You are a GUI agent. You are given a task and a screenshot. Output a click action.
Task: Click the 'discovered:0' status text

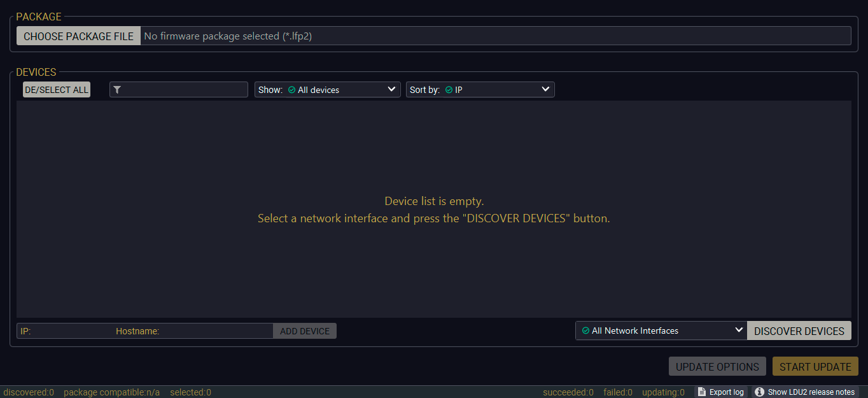29,392
